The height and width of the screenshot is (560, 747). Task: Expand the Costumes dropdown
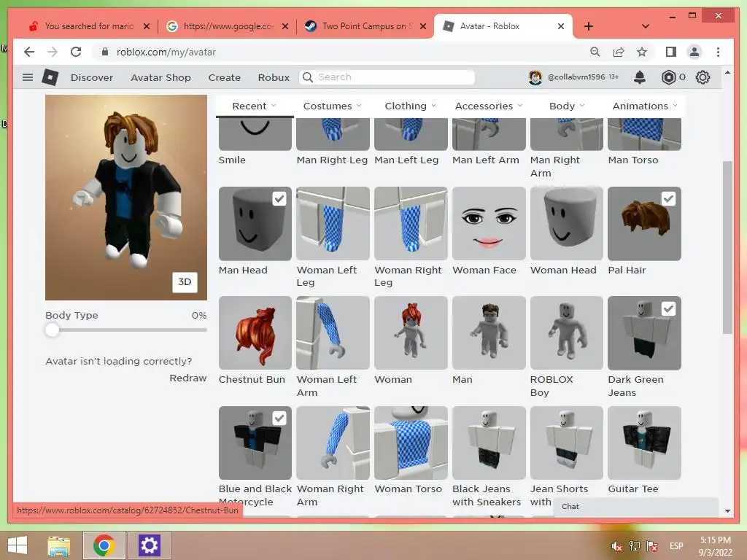(x=333, y=106)
